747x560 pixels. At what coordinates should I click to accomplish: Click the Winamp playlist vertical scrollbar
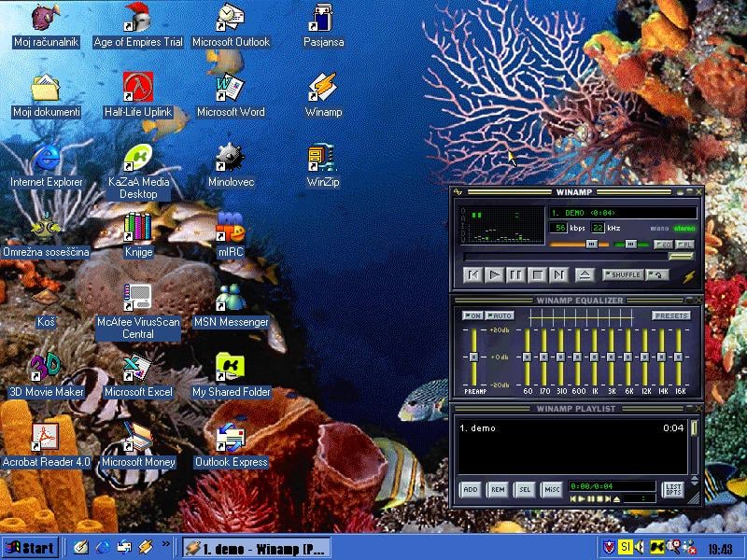point(694,447)
